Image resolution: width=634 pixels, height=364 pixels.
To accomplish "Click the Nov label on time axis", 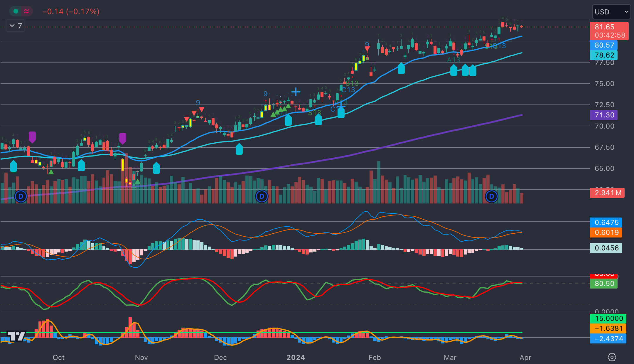I will point(141,358).
